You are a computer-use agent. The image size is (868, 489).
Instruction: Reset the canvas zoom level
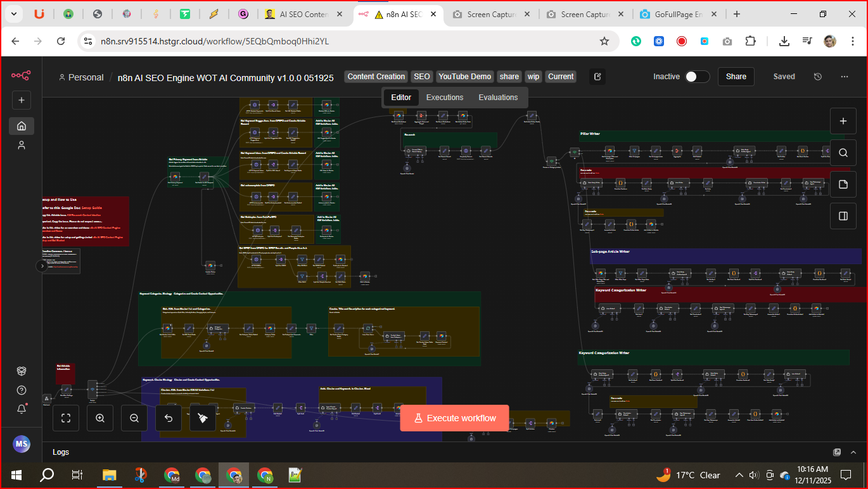[x=169, y=418]
